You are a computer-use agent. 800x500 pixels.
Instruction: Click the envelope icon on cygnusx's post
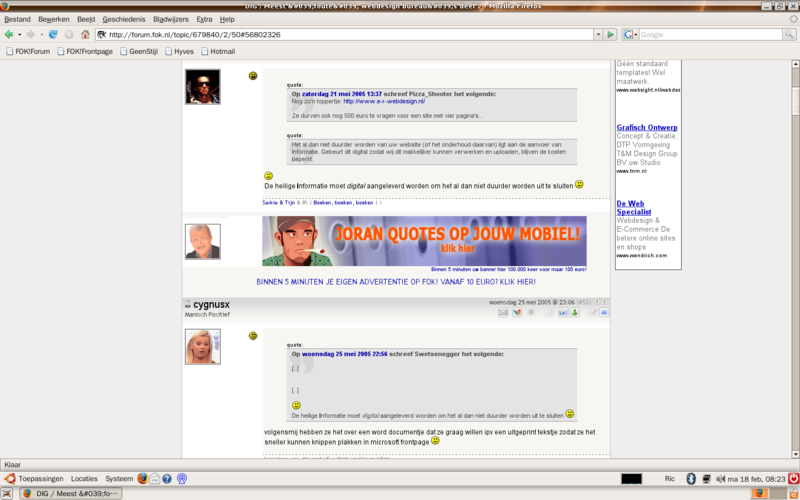point(503,312)
